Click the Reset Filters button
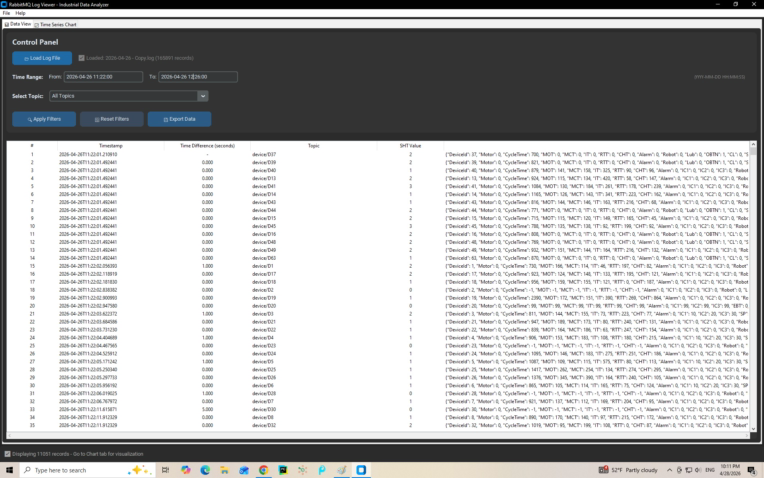764x478 pixels. [x=112, y=119]
